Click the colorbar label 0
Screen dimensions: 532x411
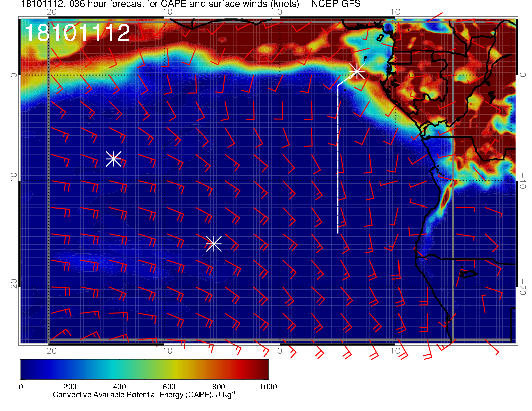tap(21, 387)
